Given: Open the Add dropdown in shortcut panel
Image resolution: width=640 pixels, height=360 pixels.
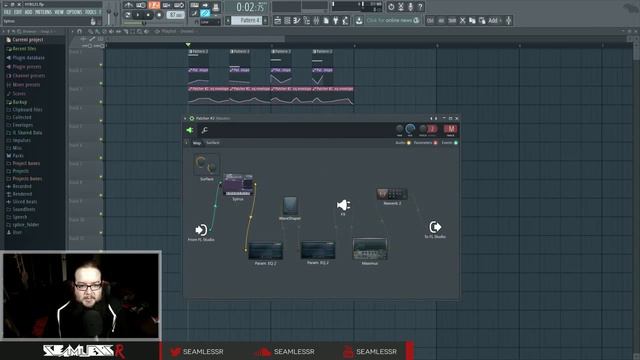Looking at the screenshot, I should click(495, 20).
